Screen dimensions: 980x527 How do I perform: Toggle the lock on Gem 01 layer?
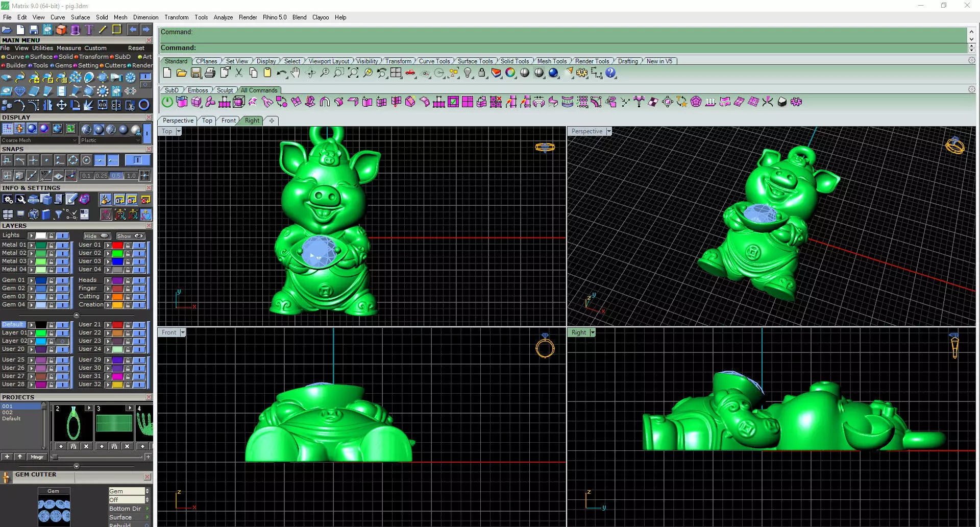click(x=51, y=280)
